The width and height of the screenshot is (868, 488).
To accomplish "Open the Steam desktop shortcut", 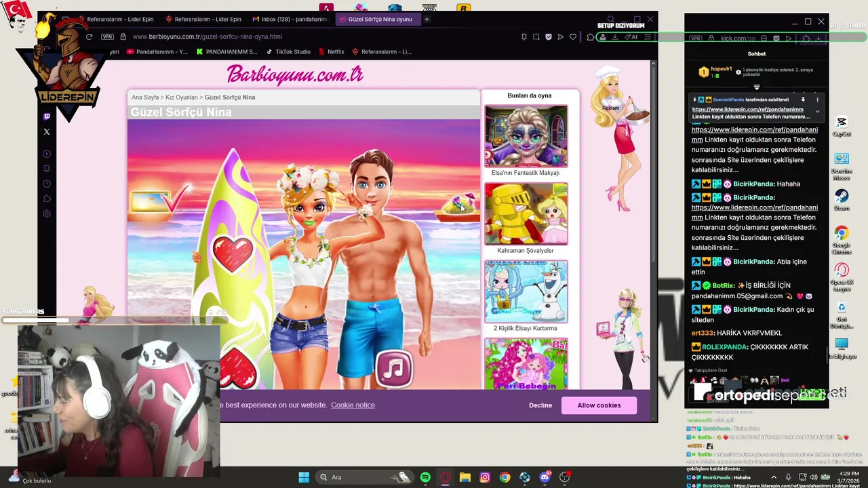I will (x=842, y=200).
